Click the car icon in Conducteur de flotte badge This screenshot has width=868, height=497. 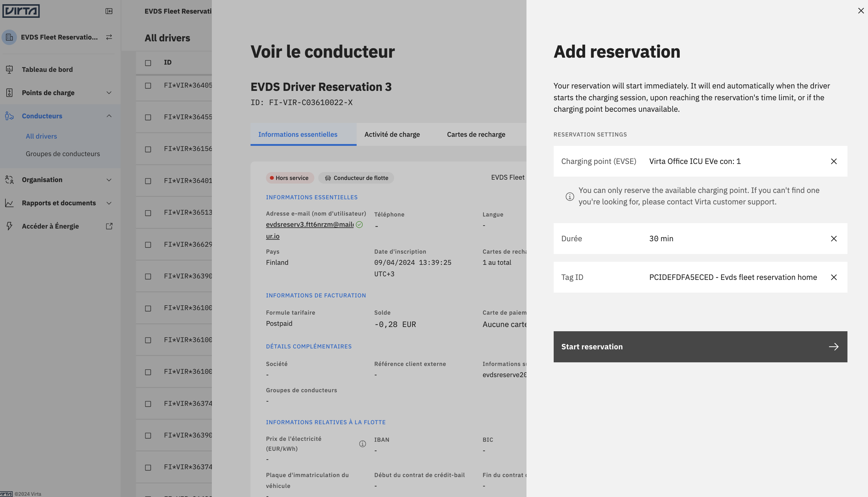[x=328, y=178]
